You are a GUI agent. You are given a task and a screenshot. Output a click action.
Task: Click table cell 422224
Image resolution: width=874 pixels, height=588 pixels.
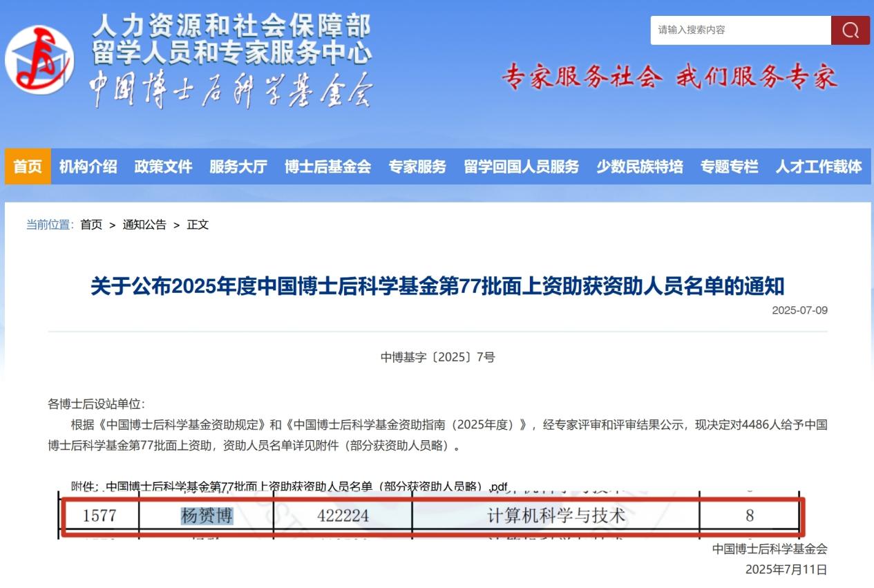click(x=343, y=515)
